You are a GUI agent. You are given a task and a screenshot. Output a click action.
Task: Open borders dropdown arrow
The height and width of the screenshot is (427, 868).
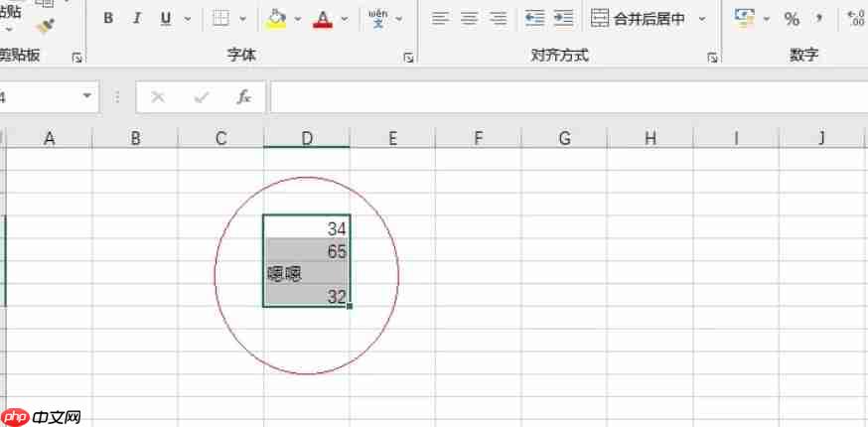[242, 19]
